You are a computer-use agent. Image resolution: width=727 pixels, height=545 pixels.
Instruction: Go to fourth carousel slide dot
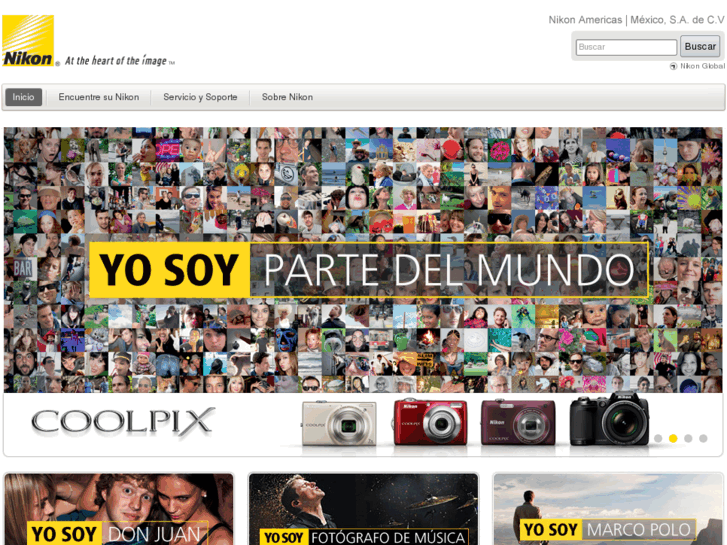pyautogui.click(x=703, y=438)
